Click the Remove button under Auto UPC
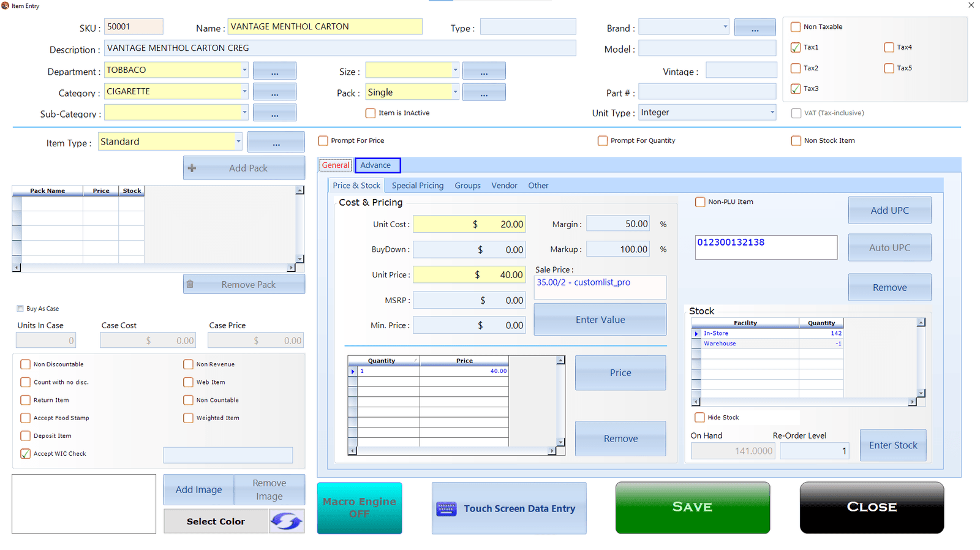This screenshot has height=550, width=980. click(889, 287)
